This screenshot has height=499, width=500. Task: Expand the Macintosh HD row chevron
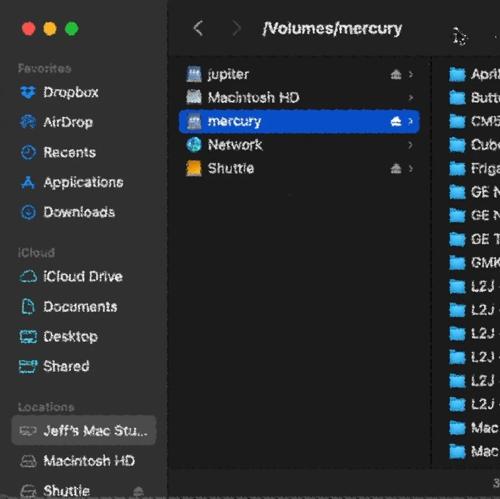411,98
